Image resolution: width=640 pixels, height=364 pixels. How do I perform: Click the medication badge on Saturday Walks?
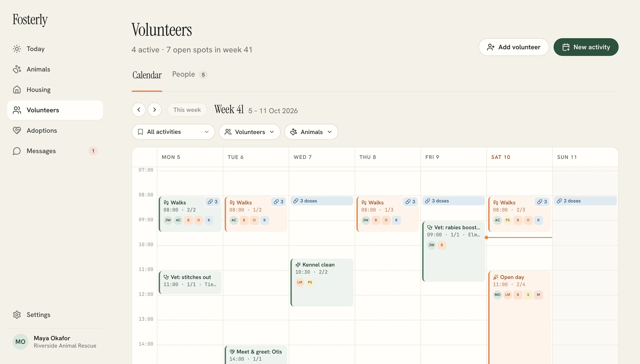(542, 202)
